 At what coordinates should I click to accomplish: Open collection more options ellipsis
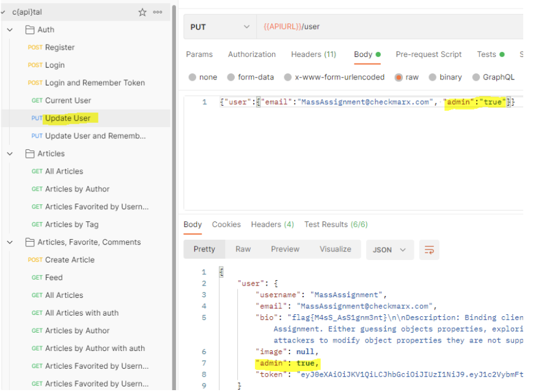(x=158, y=12)
